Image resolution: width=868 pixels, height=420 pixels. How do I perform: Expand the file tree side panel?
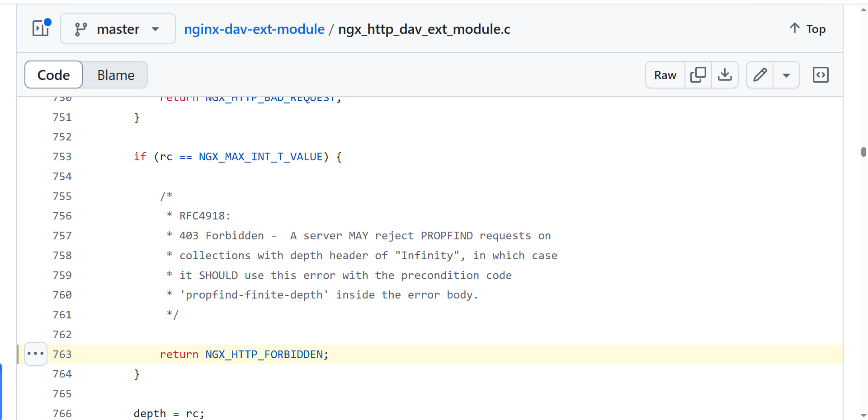[x=41, y=28]
